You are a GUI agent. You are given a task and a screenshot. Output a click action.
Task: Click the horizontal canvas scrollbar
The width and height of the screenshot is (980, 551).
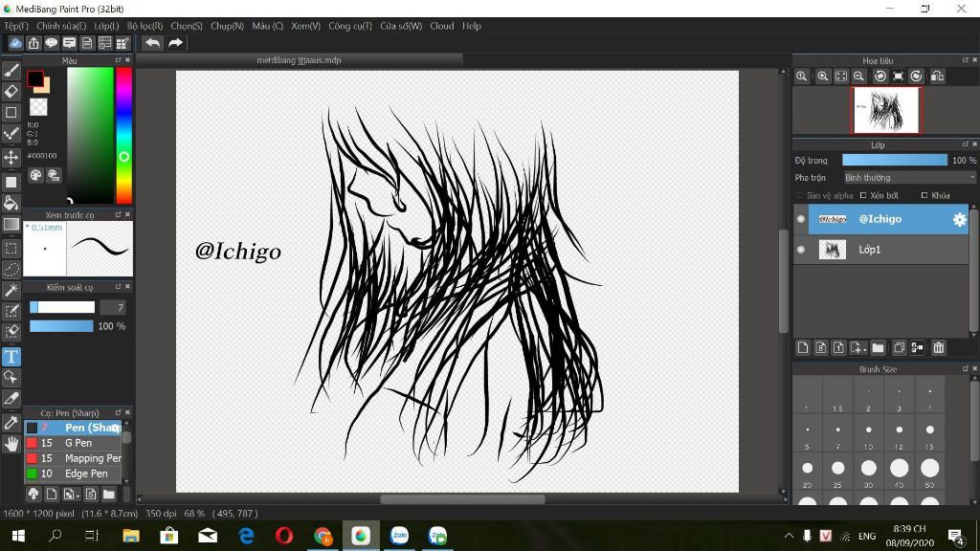tap(462, 499)
